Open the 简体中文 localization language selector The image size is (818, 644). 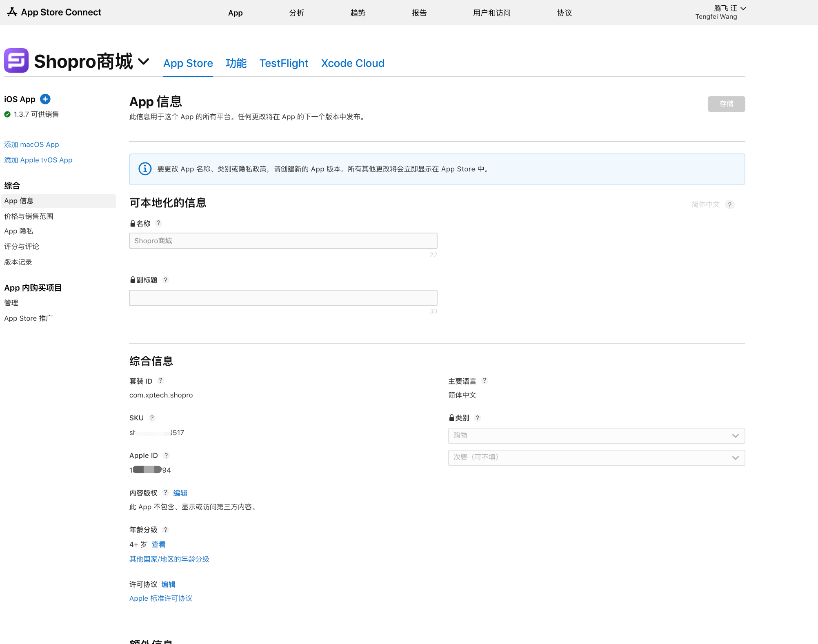705,204
